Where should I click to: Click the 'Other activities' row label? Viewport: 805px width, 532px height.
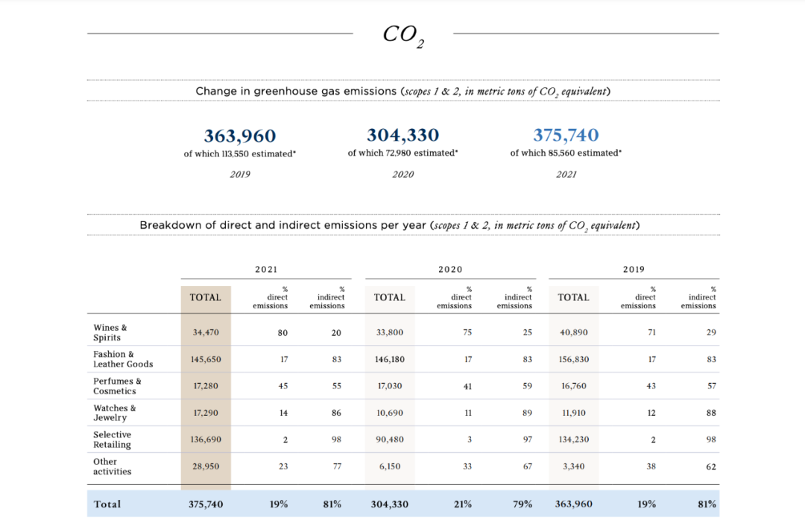coord(112,466)
